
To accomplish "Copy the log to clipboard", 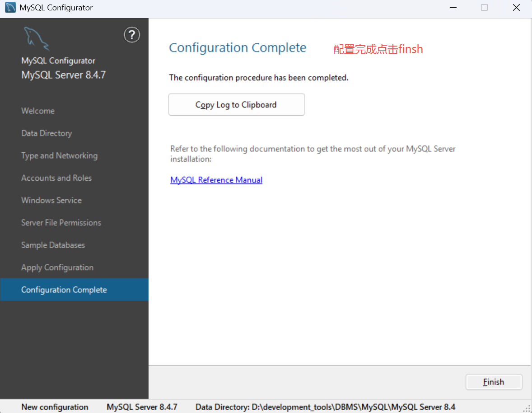I will tap(237, 105).
